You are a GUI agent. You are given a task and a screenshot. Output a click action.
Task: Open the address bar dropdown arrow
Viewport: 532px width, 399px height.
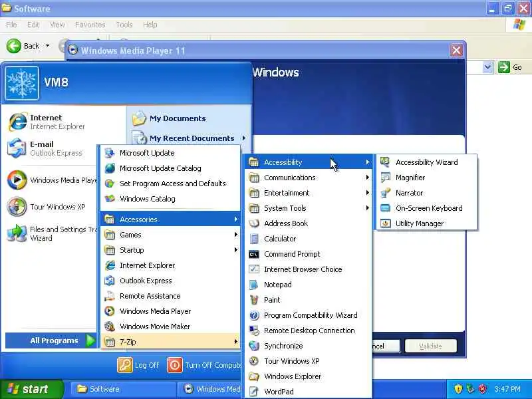[487, 67]
